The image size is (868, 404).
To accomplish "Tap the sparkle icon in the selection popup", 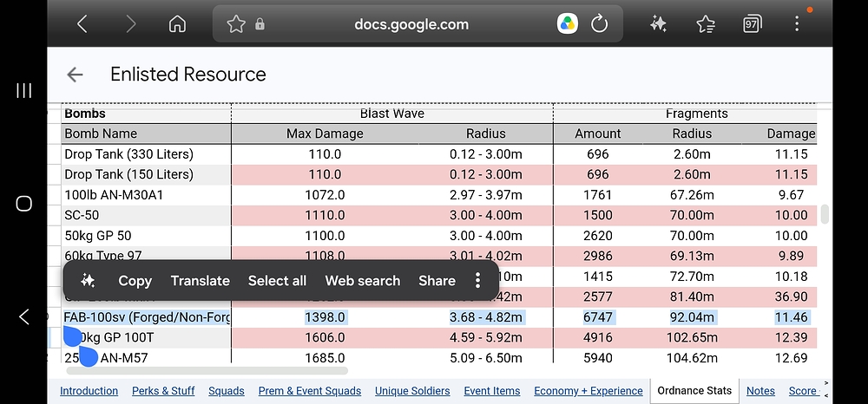I will 88,281.
